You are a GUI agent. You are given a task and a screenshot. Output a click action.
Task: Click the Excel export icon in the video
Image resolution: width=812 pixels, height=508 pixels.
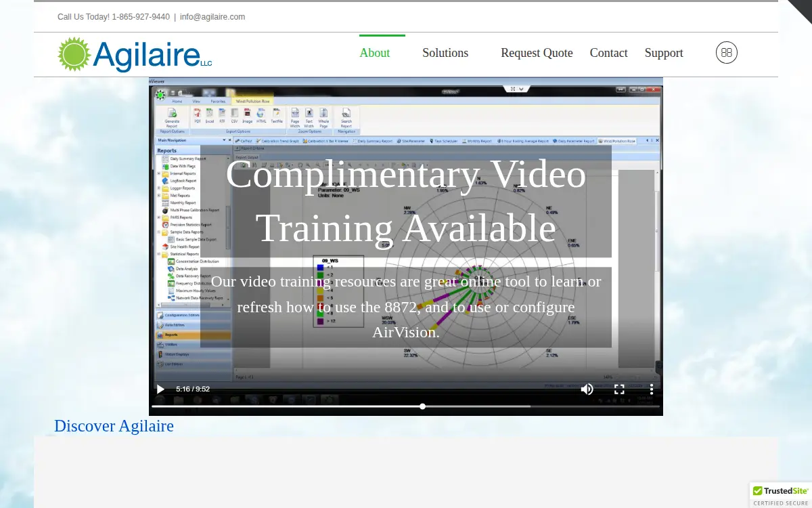pyautogui.click(x=210, y=115)
